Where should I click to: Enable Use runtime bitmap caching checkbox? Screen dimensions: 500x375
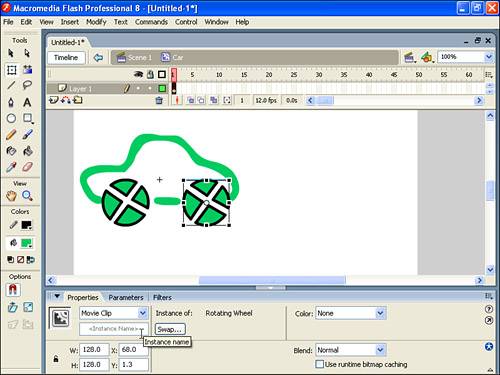319,364
